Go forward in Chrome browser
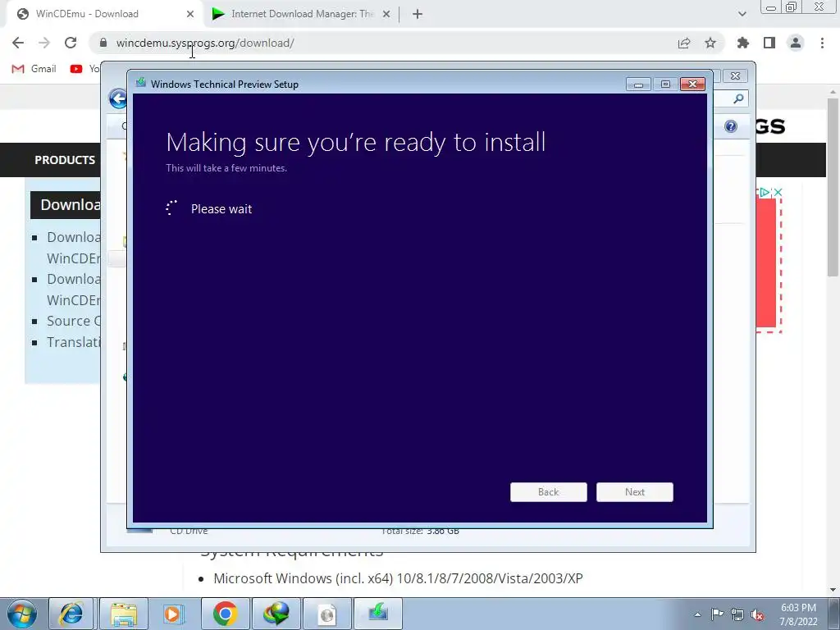The image size is (840, 630). point(44,43)
